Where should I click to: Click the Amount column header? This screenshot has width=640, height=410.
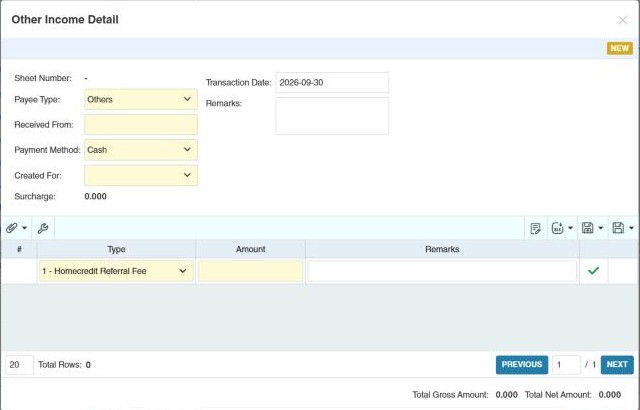click(251, 249)
